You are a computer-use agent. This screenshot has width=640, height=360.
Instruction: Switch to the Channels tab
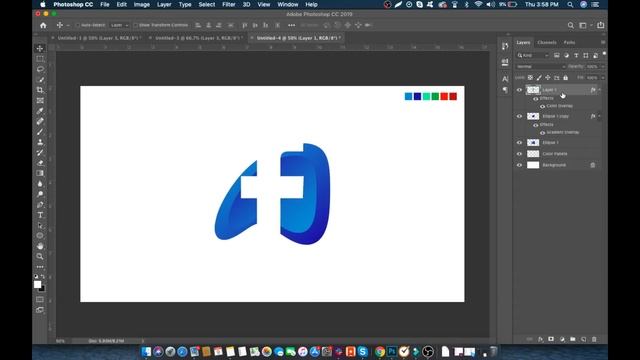tap(547, 42)
